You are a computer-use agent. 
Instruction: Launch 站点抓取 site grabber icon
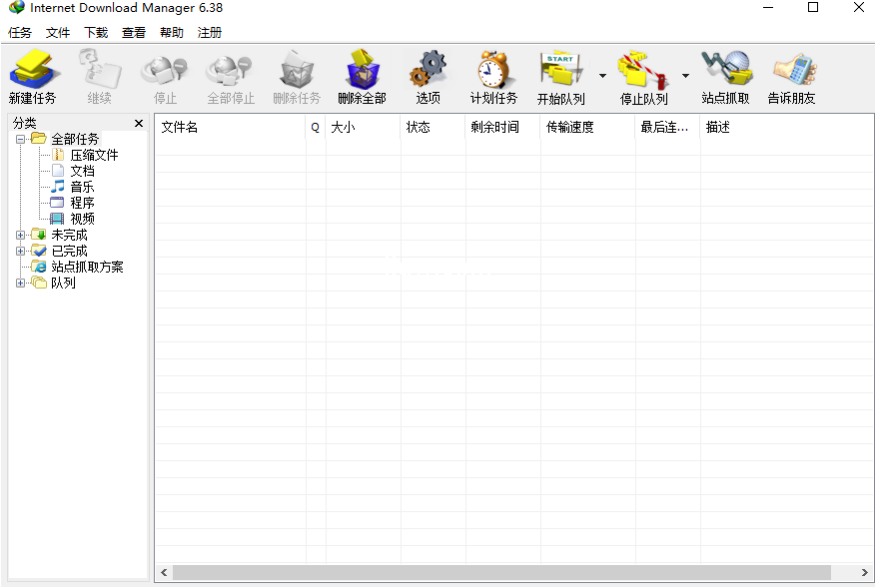[x=725, y=69]
